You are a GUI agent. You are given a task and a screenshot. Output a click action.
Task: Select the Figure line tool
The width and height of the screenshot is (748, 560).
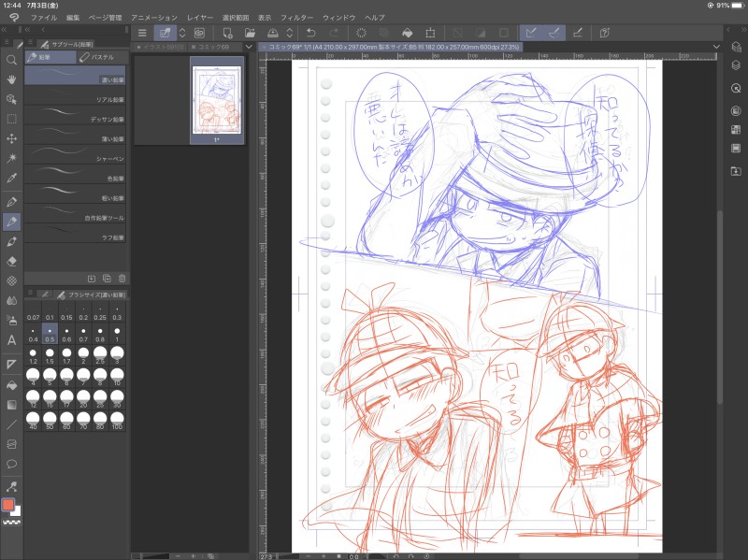(x=11, y=424)
